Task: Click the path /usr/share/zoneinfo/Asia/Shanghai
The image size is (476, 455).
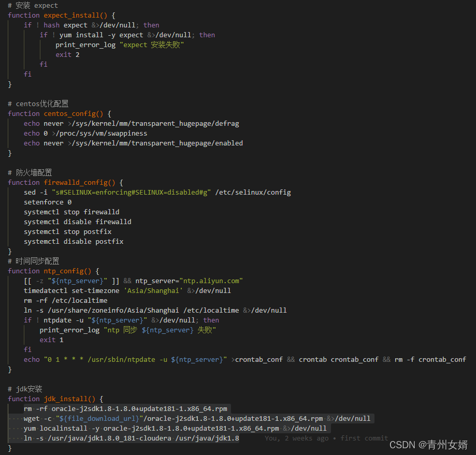Action: click(113, 310)
